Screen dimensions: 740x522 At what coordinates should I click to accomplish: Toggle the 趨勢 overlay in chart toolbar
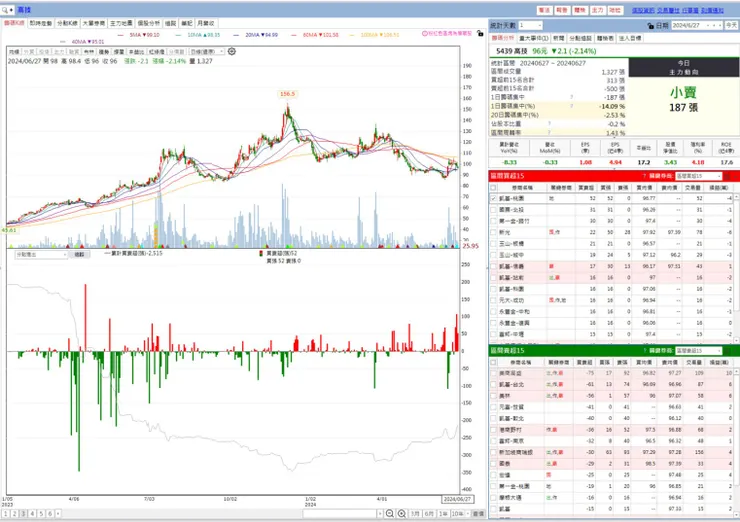point(104,52)
